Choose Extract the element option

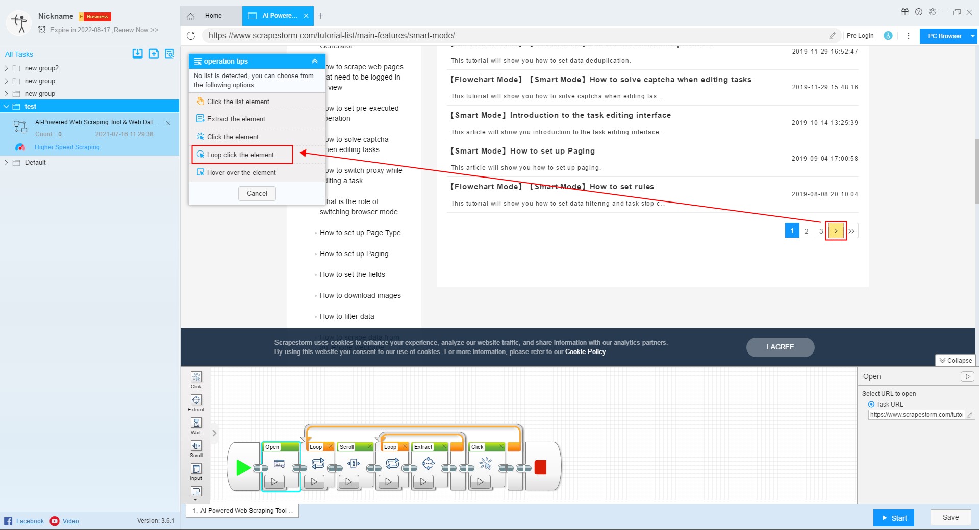coord(257,119)
